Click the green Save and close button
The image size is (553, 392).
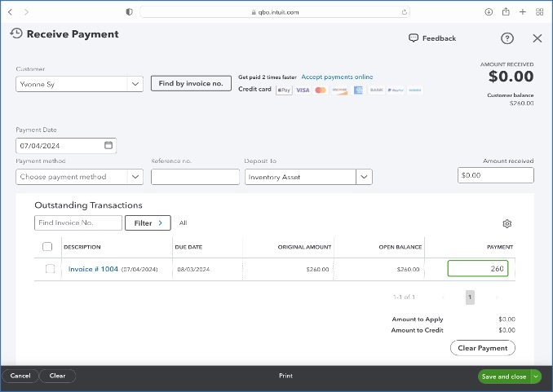tap(504, 377)
